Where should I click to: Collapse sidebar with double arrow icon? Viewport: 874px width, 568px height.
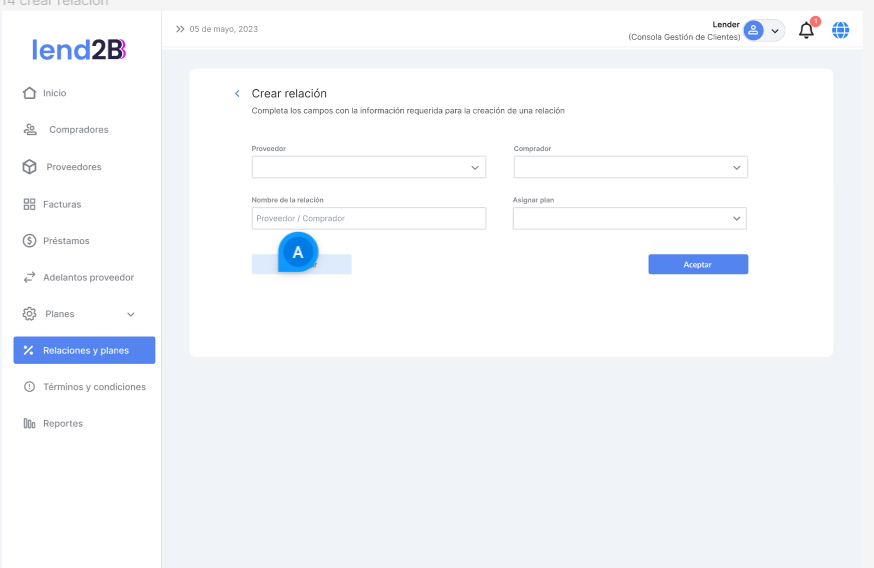(180, 29)
